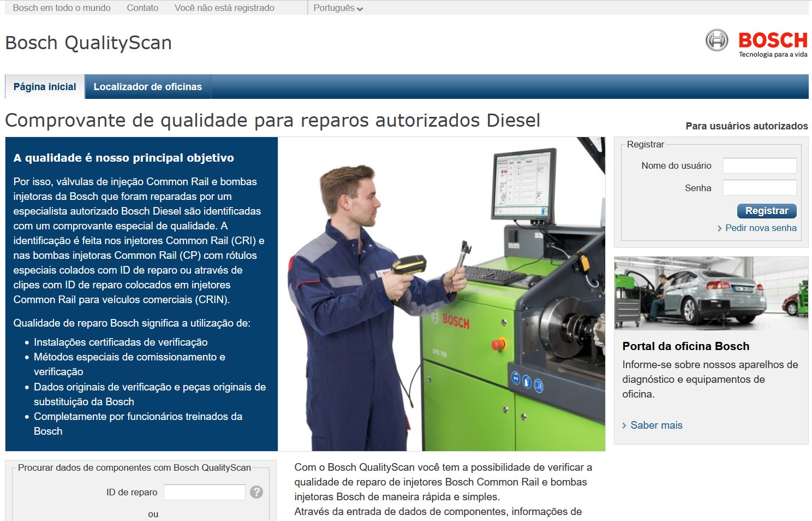
Task: Open the Contato link
Action: 142,8
